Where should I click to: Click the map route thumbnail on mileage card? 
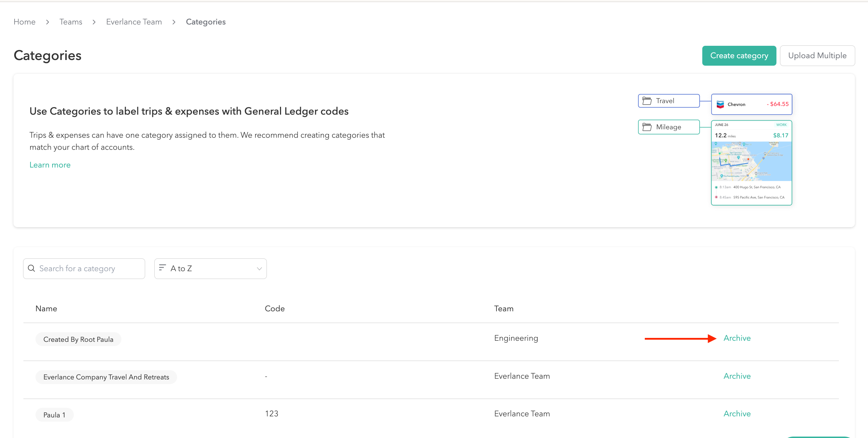pos(751,160)
